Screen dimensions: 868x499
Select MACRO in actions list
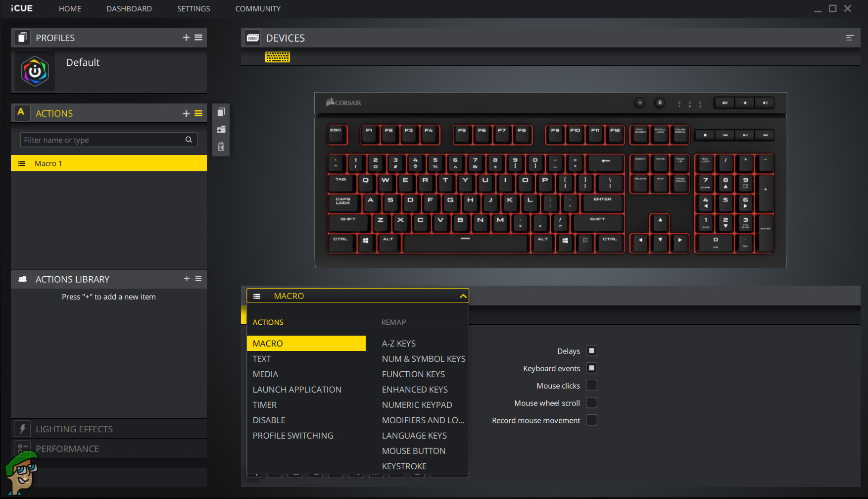[306, 343]
